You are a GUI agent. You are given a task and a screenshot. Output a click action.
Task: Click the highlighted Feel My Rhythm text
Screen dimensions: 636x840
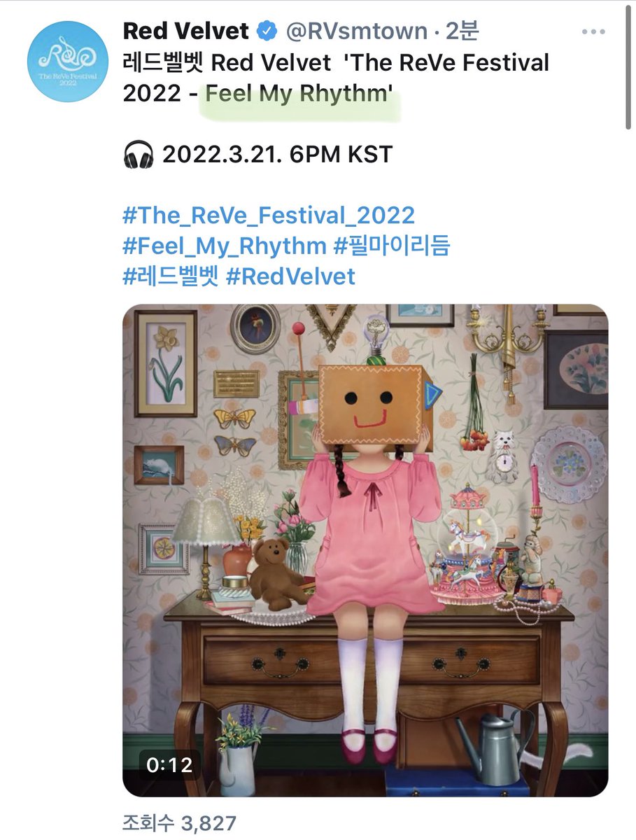(x=297, y=94)
